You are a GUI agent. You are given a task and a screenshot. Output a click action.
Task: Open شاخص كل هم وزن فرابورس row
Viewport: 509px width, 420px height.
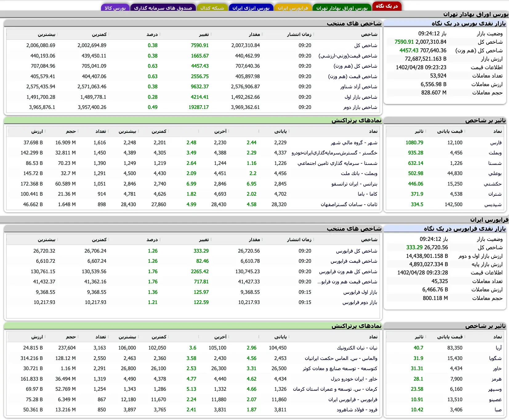[x=193, y=271]
